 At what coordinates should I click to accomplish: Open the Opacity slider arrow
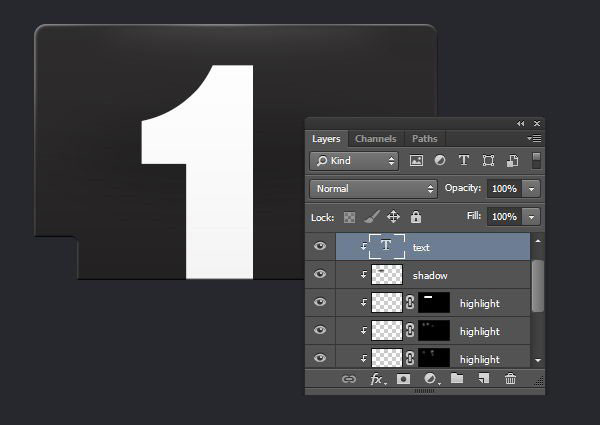click(x=531, y=189)
